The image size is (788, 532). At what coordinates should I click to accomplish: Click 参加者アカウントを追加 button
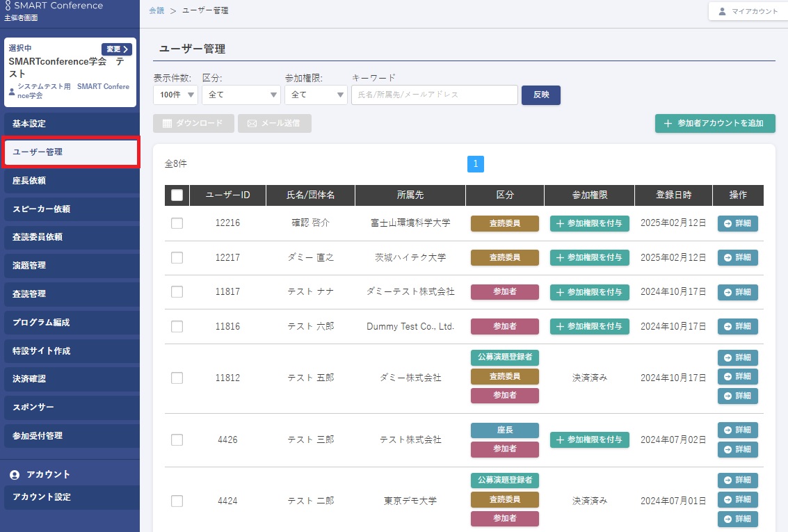click(x=715, y=123)
